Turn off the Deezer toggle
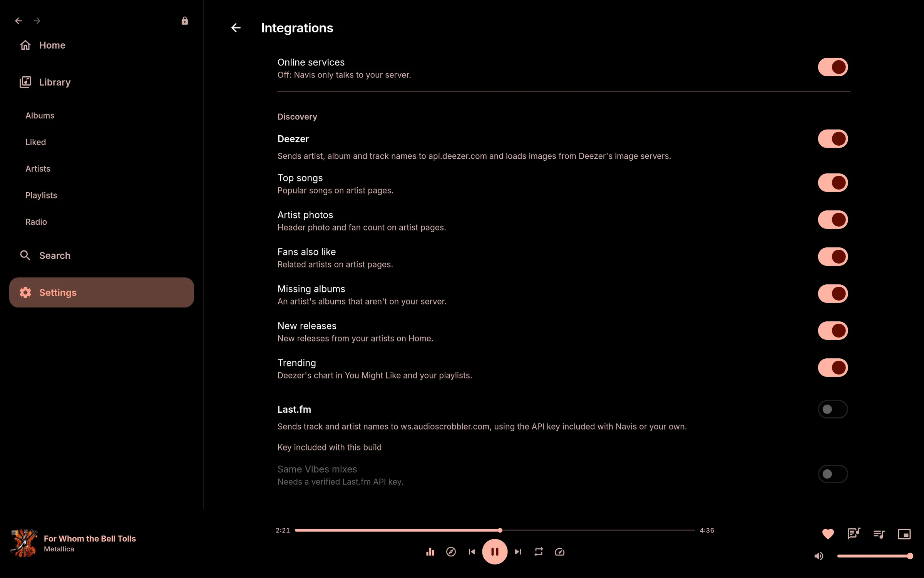The width and height of the screenshot is (924, 578). coord(833,139)
